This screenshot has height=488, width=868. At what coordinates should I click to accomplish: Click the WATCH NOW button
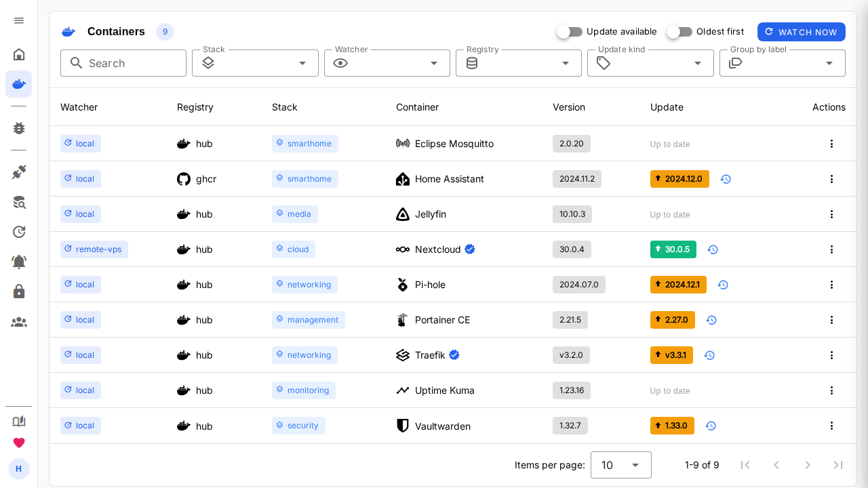(x=802, y=32)
